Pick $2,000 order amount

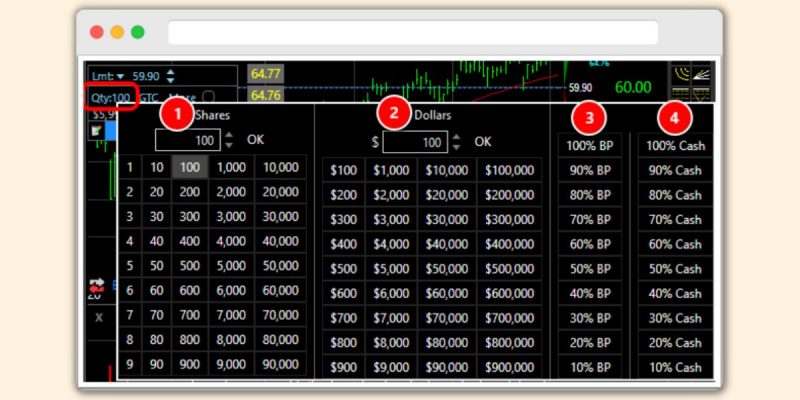click(391, 195)
